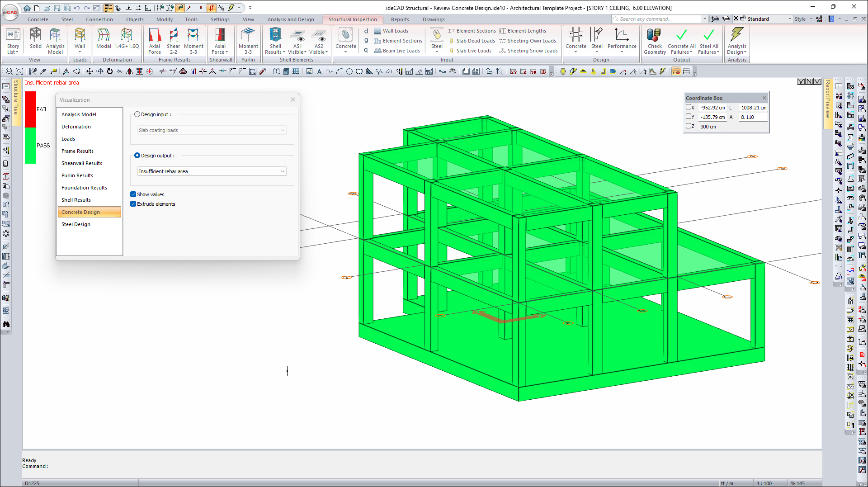868x487 pixels.
Task: Uncheck the Show values checkbox
Action: (x=133, y=194)
